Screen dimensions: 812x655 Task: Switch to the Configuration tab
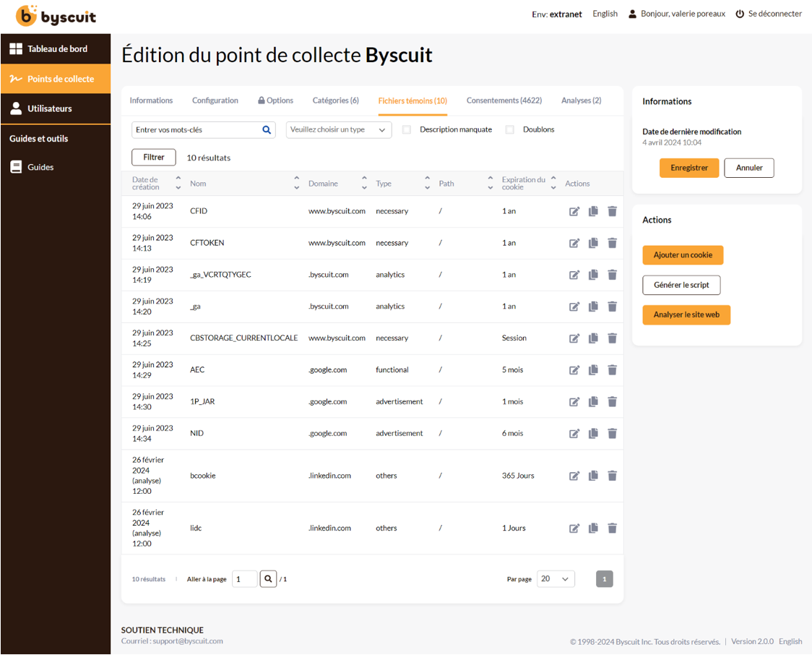tap(215, 100)
